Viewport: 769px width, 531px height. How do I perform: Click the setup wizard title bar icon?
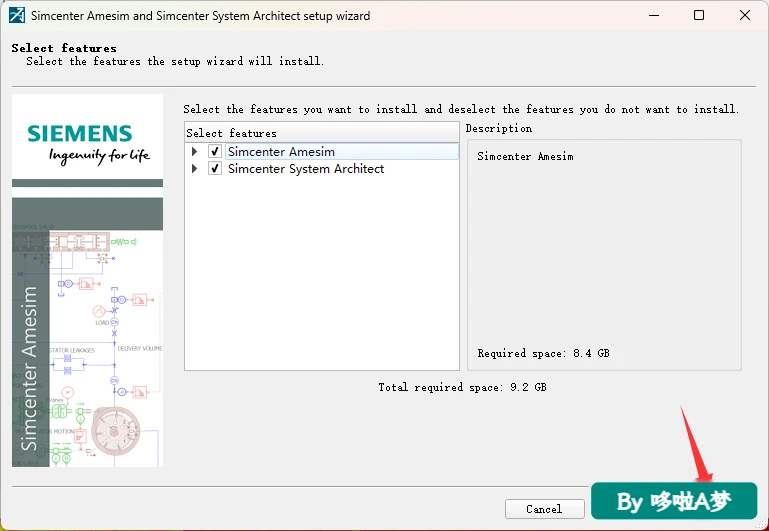click(17, 16)
